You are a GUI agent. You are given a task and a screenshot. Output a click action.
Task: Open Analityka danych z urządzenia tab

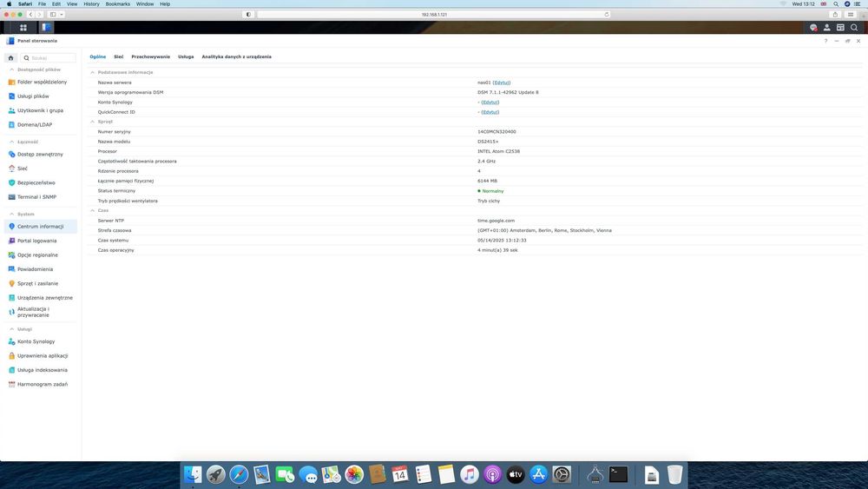coord(236,56)
